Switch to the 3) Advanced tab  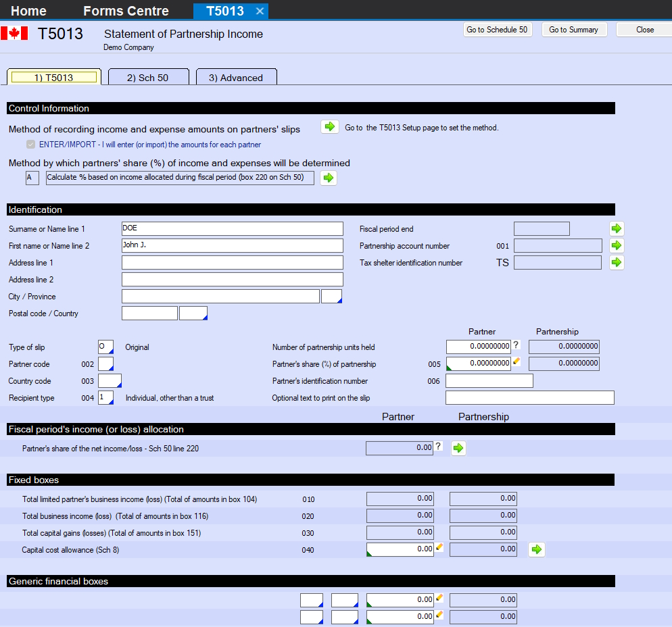235,78
